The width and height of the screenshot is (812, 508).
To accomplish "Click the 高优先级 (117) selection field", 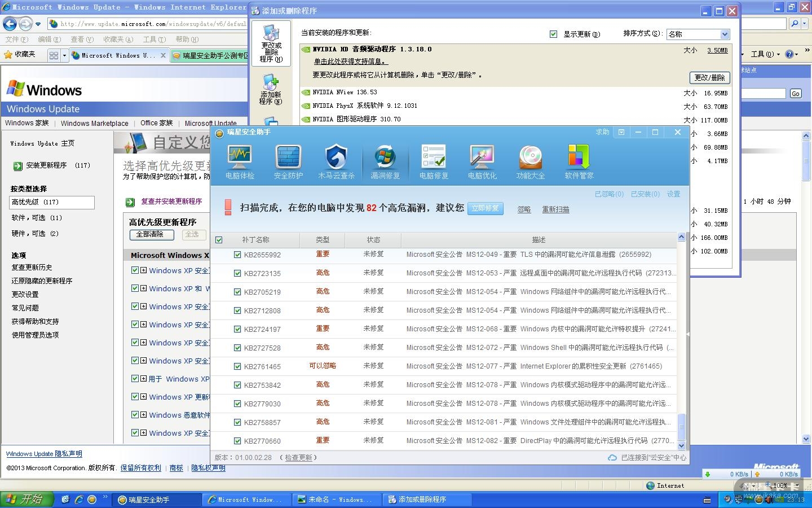I will (x=52, y=202).
